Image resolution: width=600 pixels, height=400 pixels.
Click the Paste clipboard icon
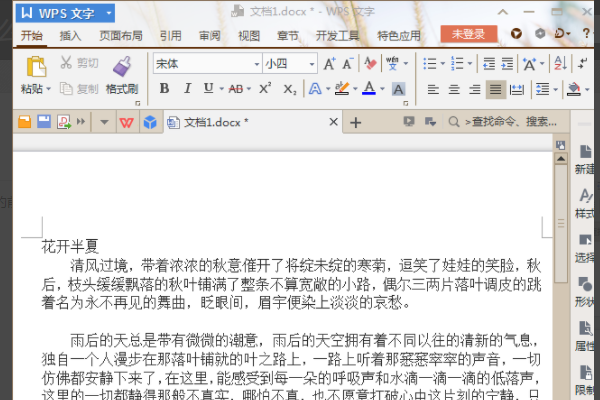pyautogui.click(x=36, y=66)
